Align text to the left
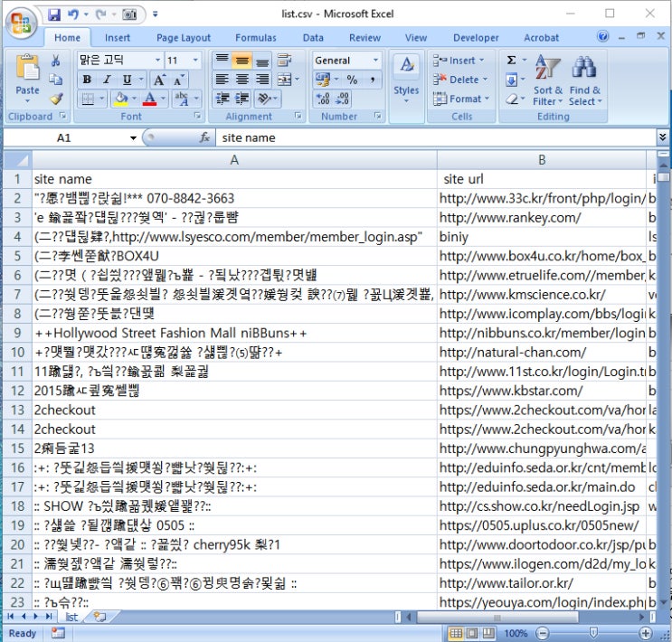 [222, 80]
